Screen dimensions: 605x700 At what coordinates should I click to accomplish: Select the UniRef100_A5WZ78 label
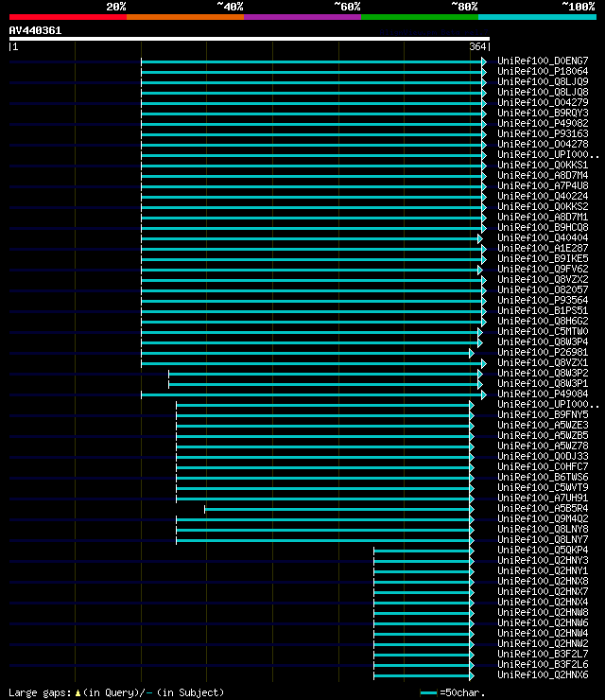tap(543, 446)
